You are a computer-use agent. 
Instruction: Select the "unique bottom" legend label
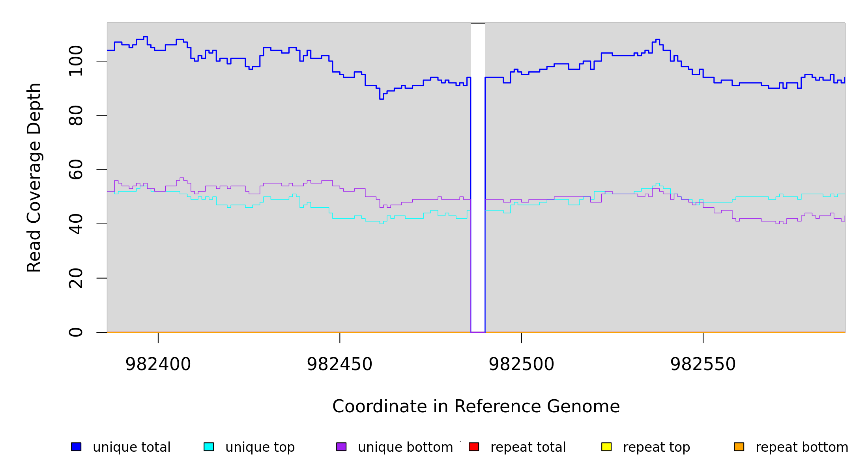point(405,447)
